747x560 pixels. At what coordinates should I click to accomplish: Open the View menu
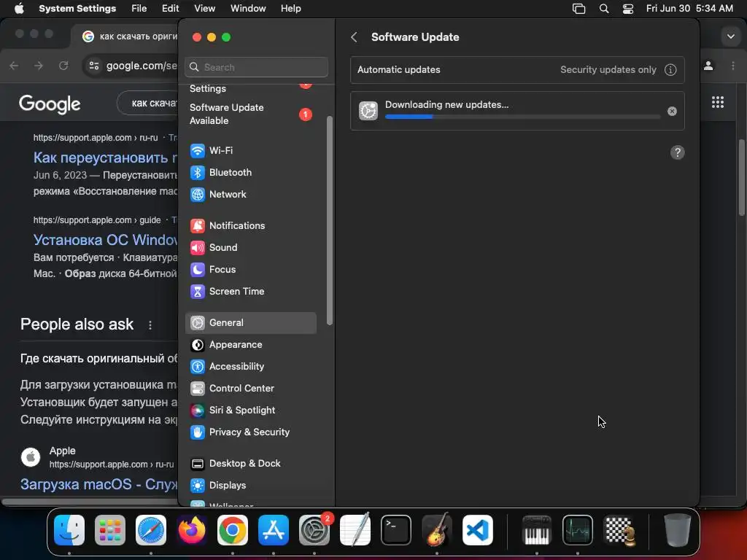coord(205,9)
